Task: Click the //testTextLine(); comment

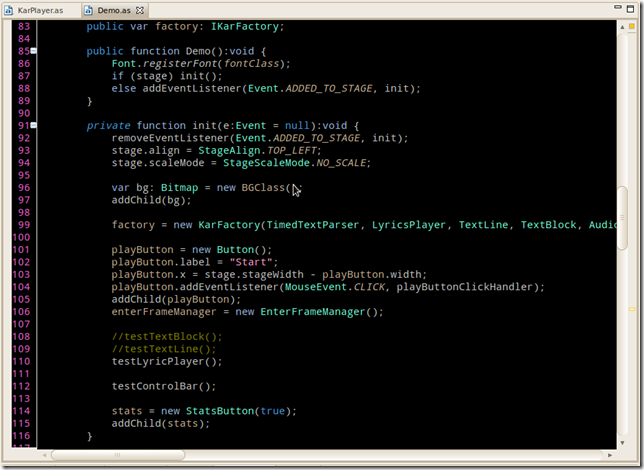Action: tap(163, 349)
